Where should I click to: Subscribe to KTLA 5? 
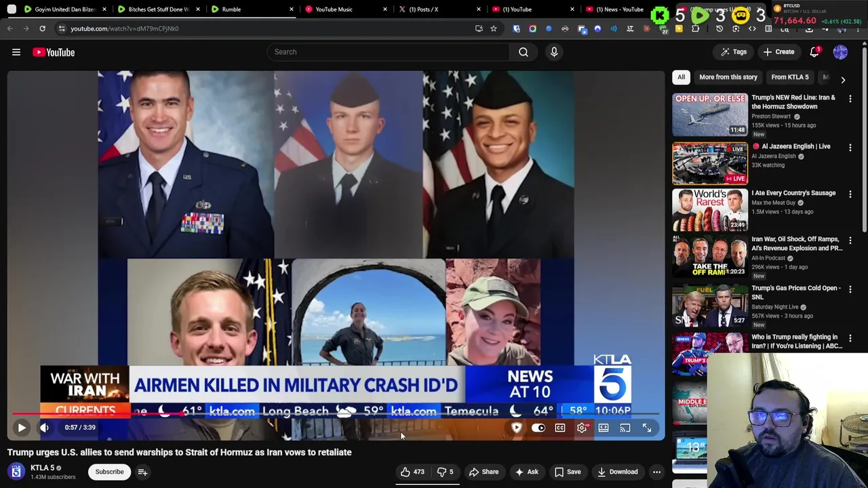tap(109, 472)
